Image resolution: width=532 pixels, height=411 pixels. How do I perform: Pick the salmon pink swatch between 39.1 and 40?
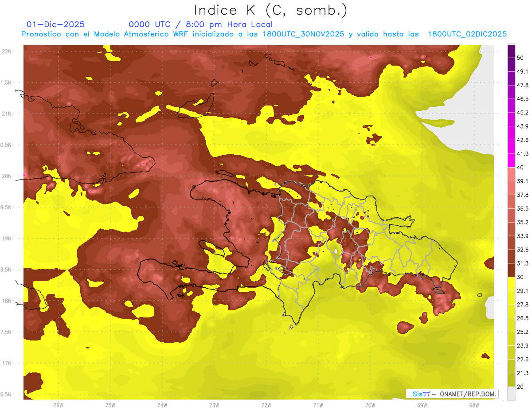511,174
